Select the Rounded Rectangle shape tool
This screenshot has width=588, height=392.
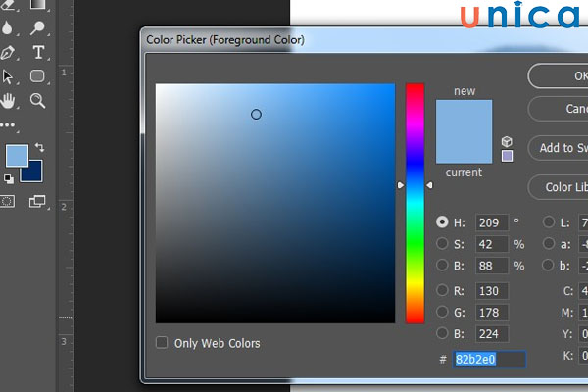tap(37, 76)
